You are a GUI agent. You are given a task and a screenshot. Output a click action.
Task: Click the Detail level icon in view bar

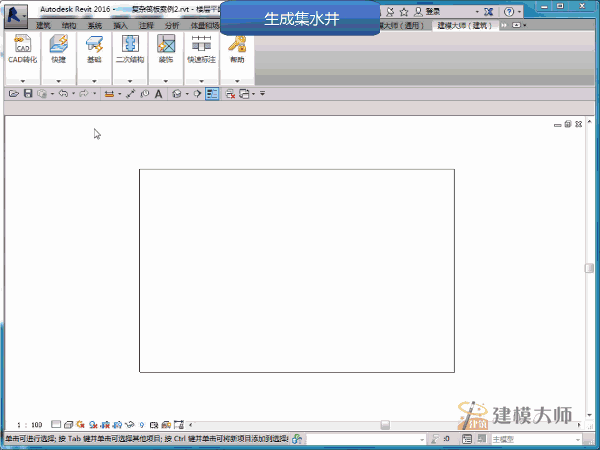coord(56,424)
